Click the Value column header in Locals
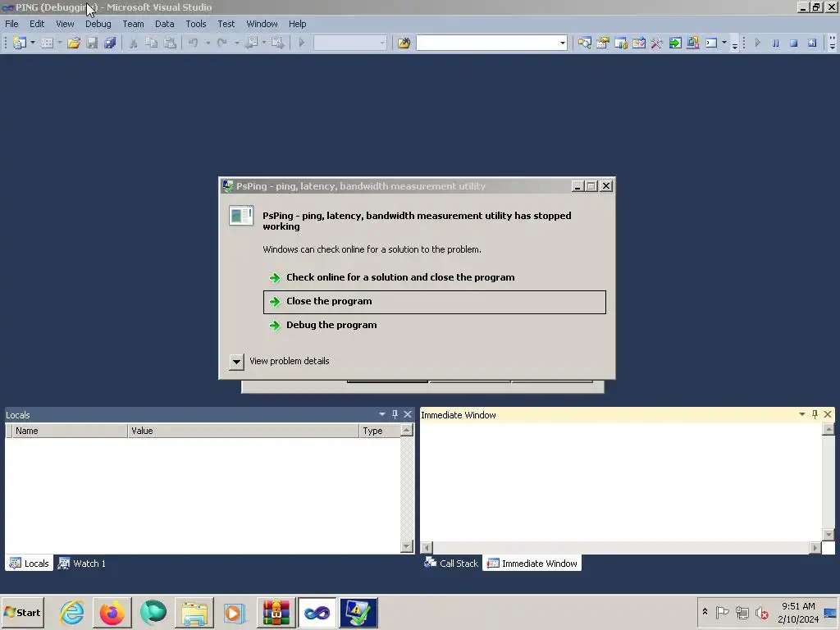The image size is (840, 630). pos(243,431)
